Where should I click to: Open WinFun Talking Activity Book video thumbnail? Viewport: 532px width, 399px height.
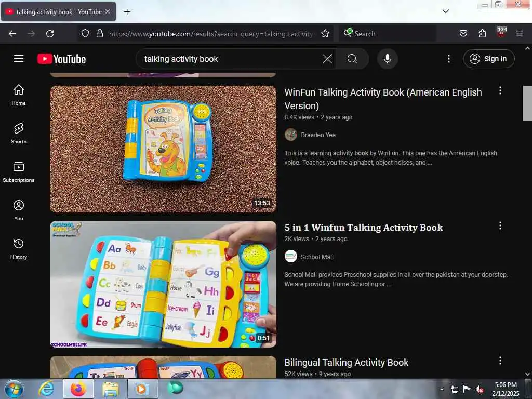(163, 149)
